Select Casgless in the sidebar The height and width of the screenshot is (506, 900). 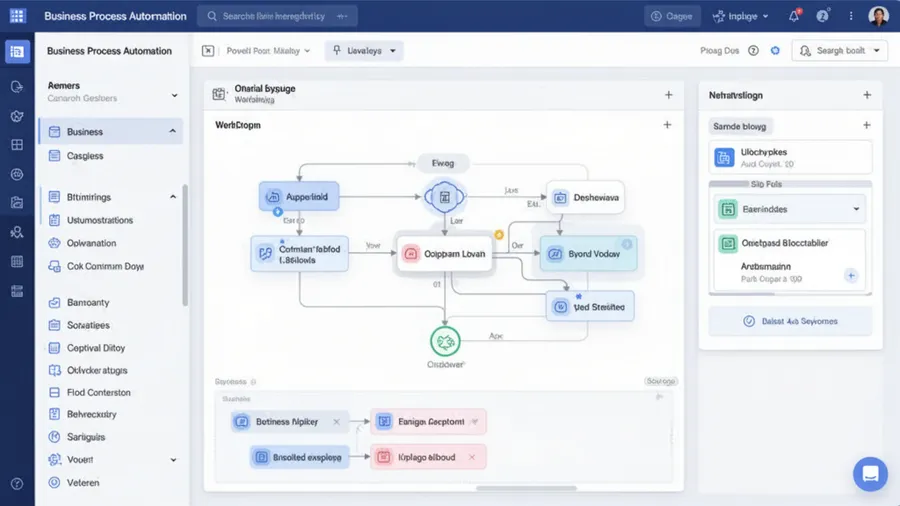85,155
